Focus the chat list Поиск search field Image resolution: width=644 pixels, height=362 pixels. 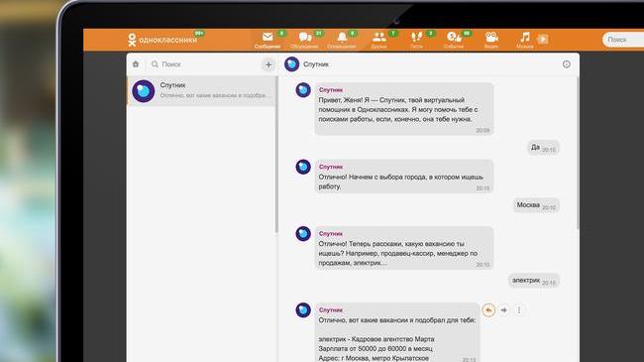[x=204, y=64]
